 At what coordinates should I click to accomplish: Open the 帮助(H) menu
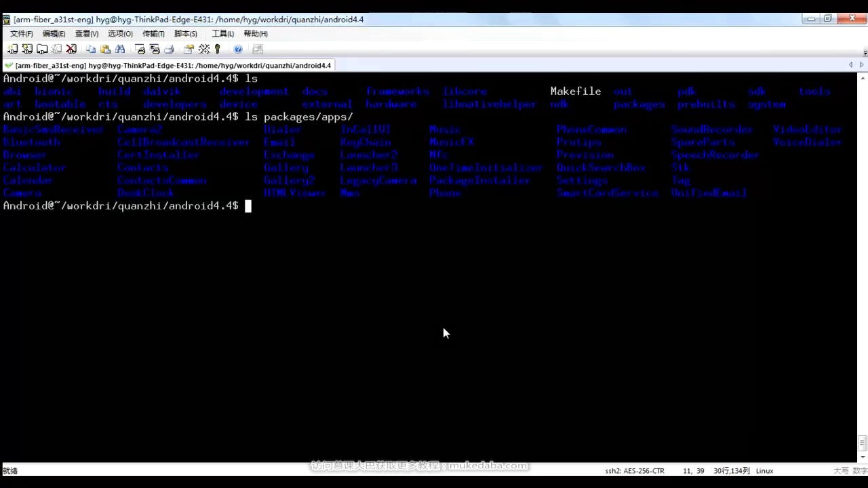point(256,33)
